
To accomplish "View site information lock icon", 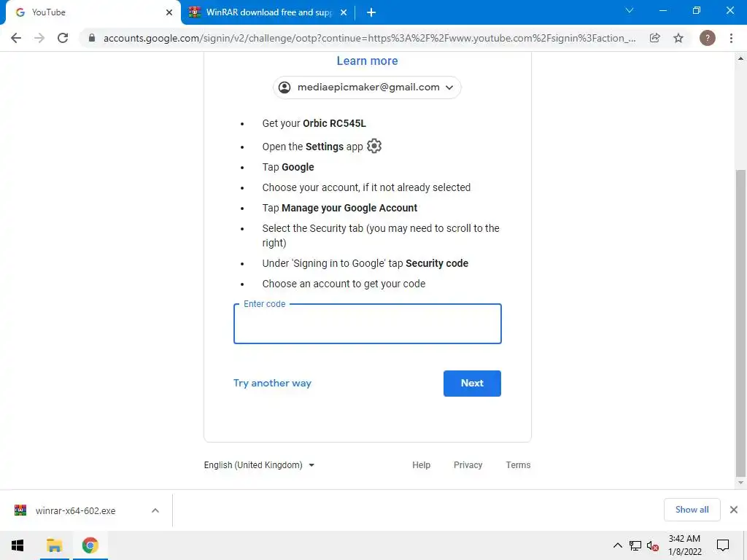I will (92, 38).
